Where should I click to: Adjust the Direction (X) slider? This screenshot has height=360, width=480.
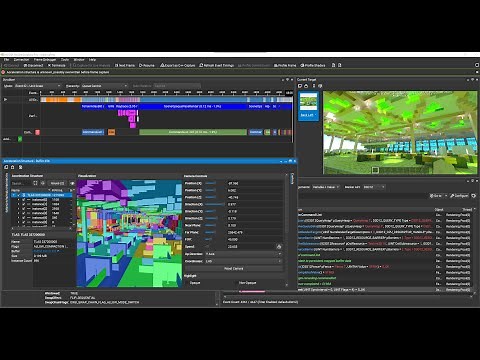click(x=215, y=204)
